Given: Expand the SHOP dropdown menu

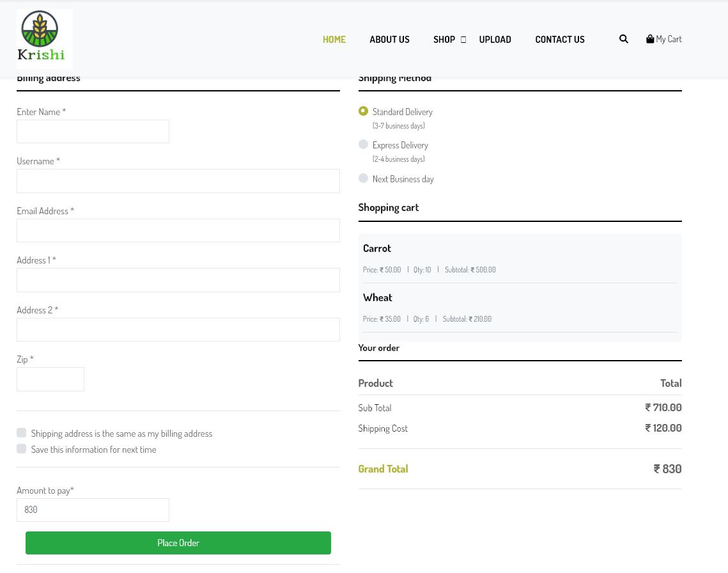Looking at the screenshot, I should (x=444, y=39).
